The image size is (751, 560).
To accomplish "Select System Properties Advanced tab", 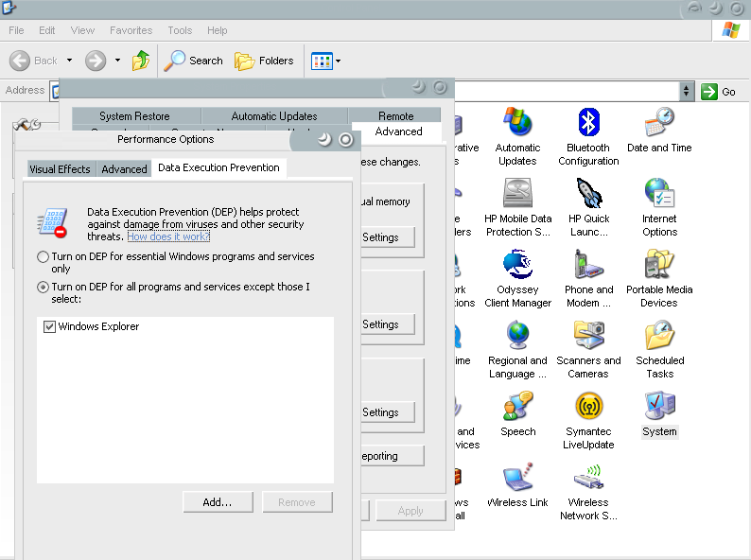I will coord(398,131).
